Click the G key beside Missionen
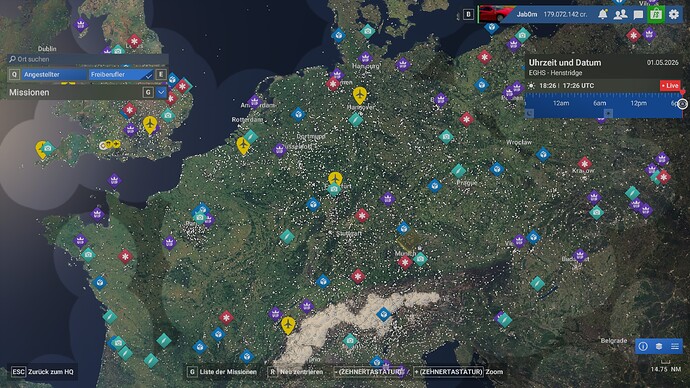Image resolution: width=690 pixels, height=388 pixels. click(148, 92)
